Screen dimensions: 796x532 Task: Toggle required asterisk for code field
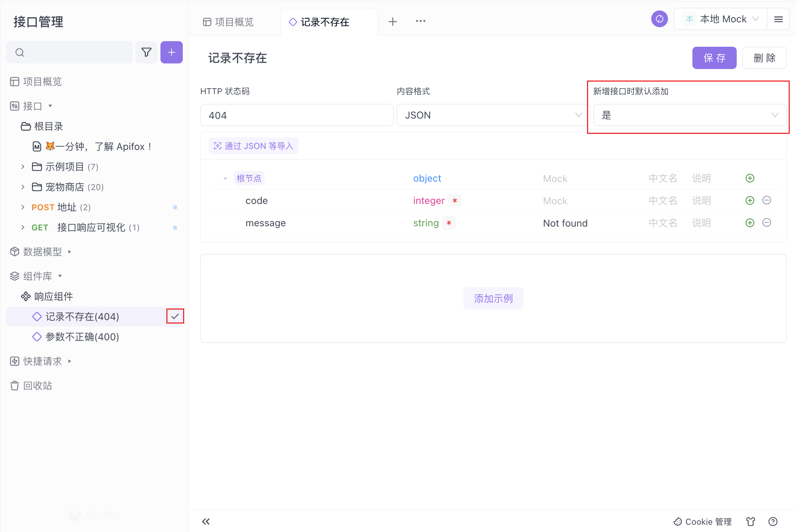[x=455, y=200]
